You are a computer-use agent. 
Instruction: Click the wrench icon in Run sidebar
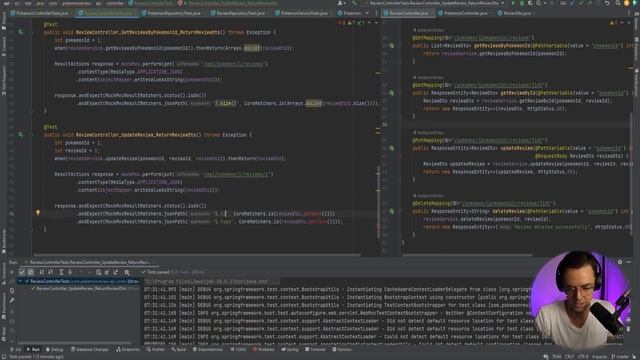[12, 300]
